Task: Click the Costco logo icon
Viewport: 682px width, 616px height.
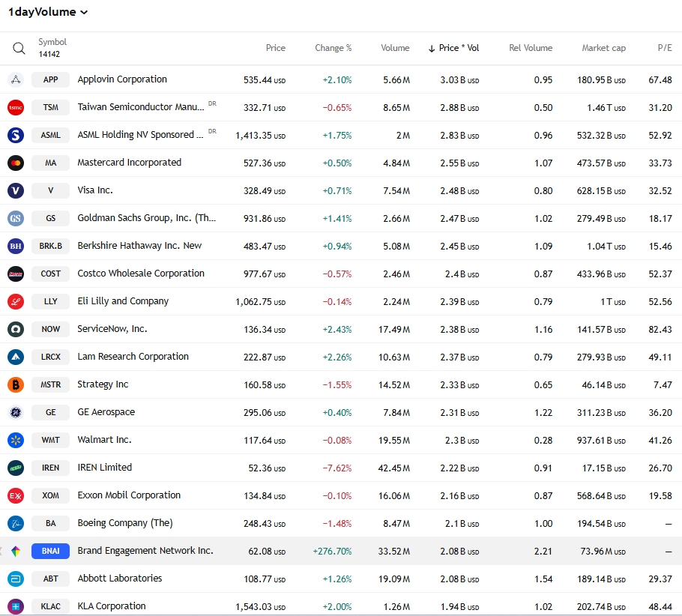Action: pyautogui.click(x=16, y=274)
